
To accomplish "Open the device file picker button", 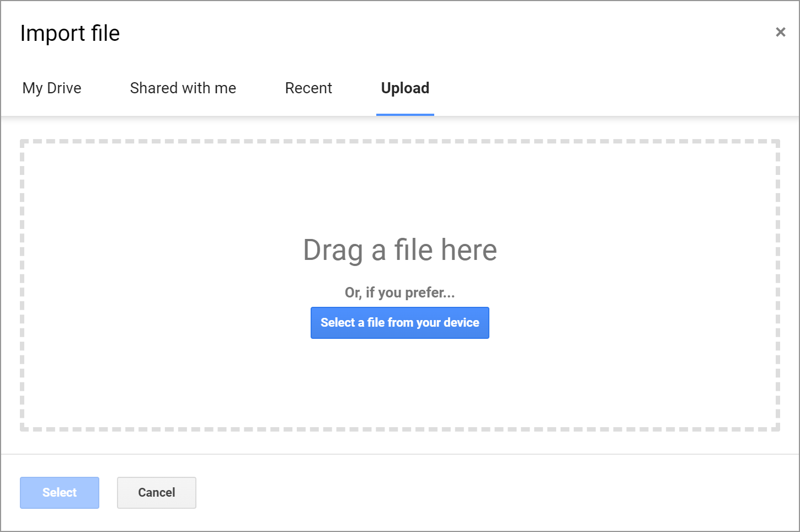I will pos(399,323).
